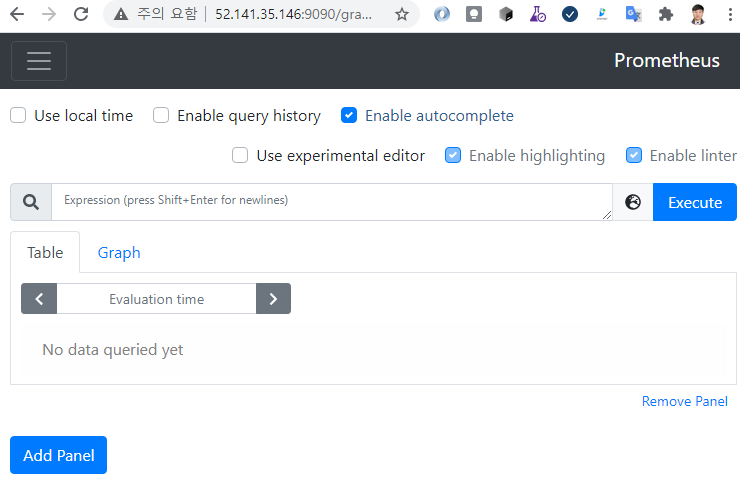Click the purple flask extension icon
Image resolution: width=740 pixels, height=489 pixels.
point(538,14)
